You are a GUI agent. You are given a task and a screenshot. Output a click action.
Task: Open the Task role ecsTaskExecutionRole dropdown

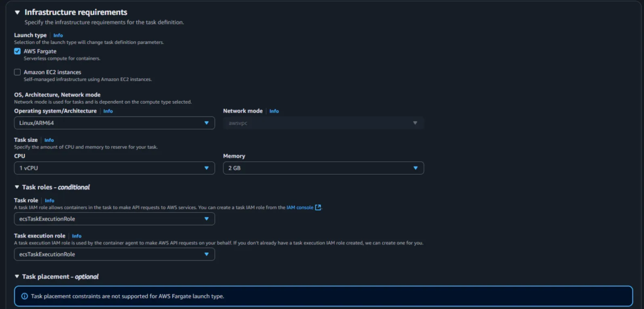click(x=114, y=219)
